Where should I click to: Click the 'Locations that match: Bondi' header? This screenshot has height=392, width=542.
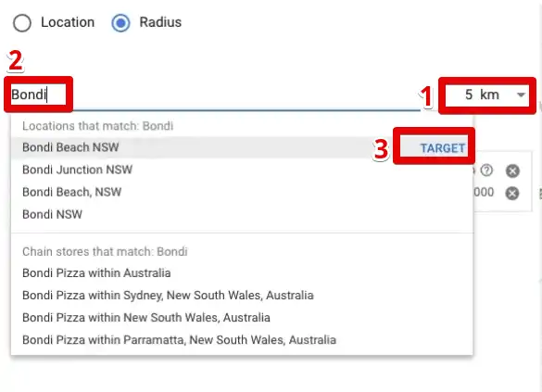98,126
